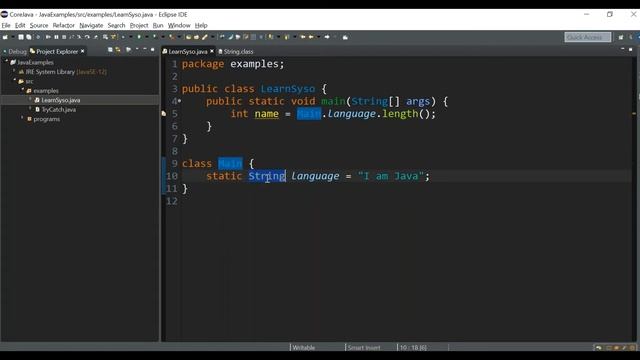Collapse the JavaExamples project node

[7, 61]
